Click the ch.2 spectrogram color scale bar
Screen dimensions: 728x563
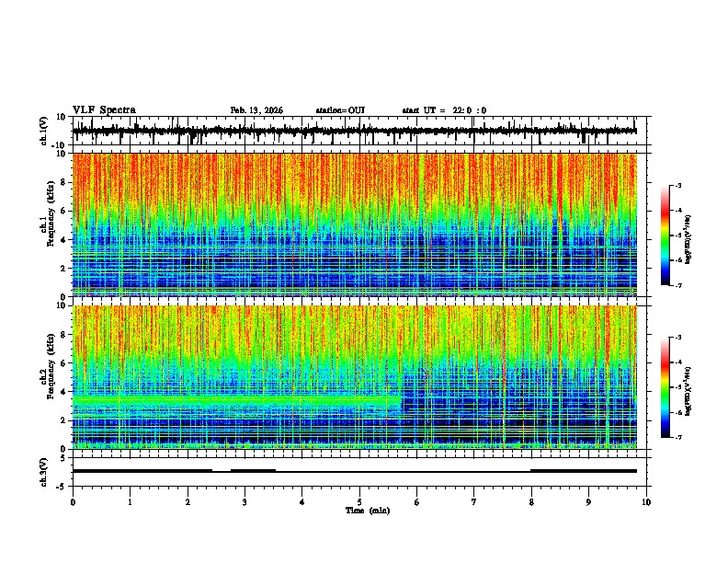click(665, 387)
